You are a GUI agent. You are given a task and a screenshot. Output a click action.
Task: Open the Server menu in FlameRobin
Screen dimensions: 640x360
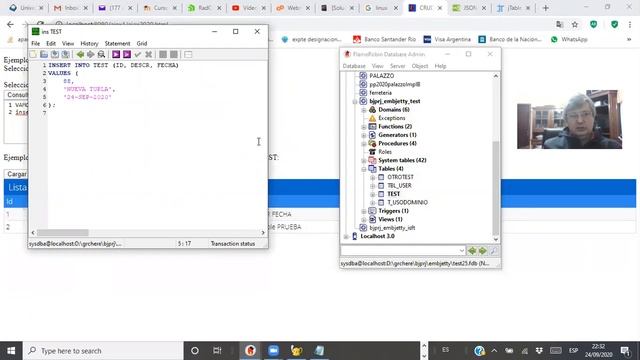[397, 66]
